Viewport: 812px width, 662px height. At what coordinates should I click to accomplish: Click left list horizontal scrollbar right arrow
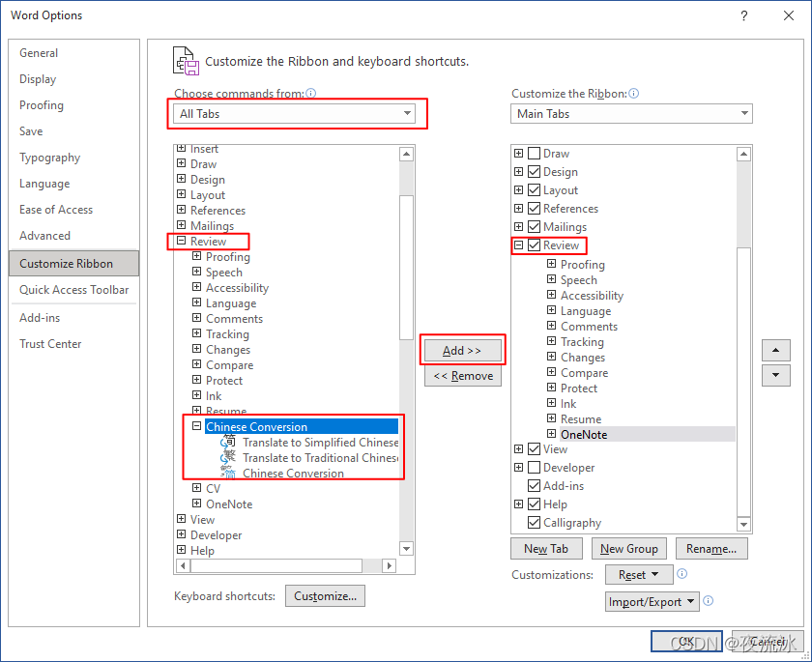[x=389, y=565]
